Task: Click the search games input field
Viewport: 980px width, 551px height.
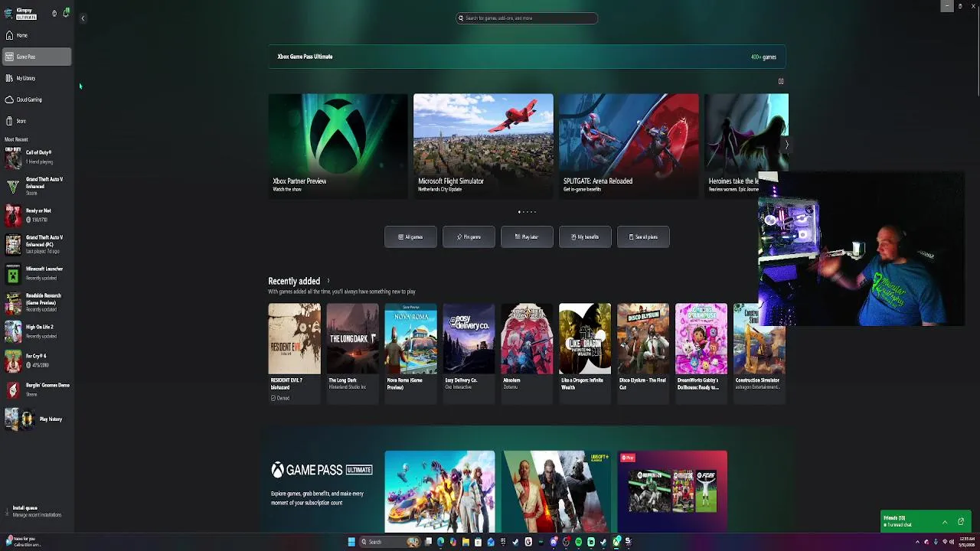Action: tap(527, 18)
